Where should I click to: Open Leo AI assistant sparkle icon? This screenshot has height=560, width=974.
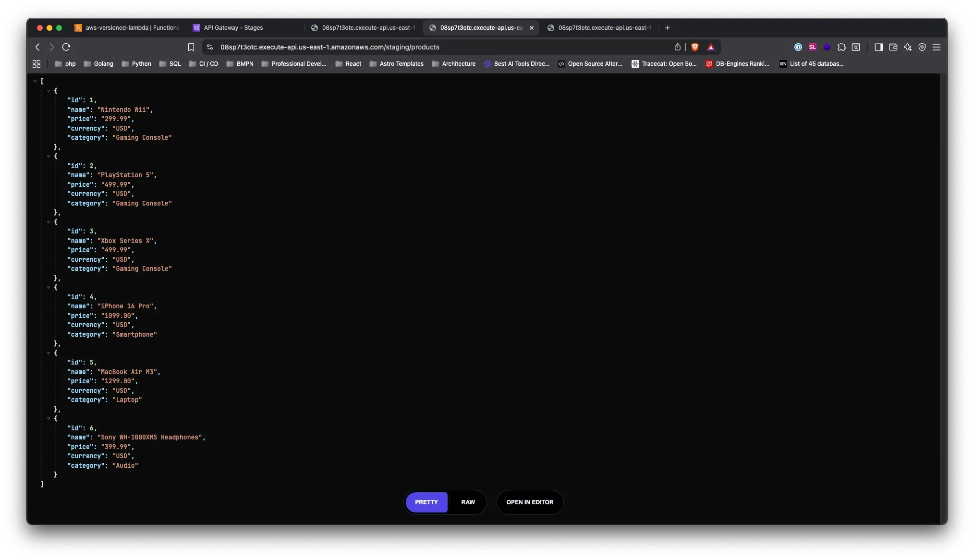(x=908, y=47)
